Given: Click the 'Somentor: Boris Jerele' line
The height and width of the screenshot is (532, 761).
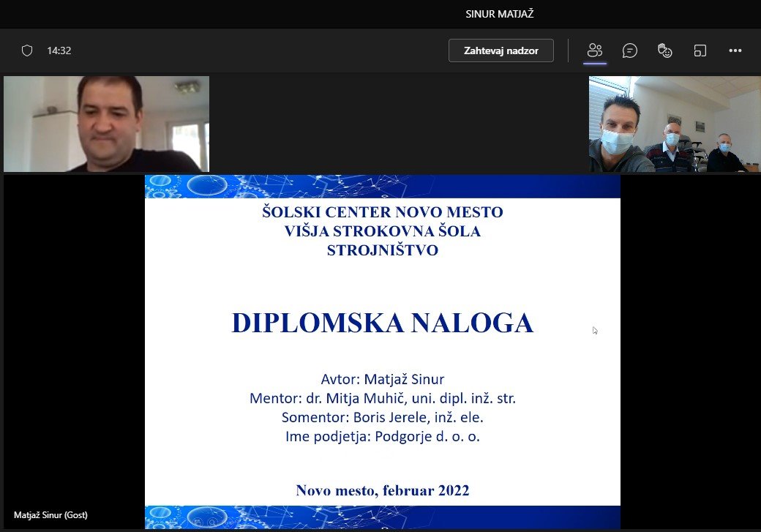Looking at the screenshot, I should pos(383,417).
